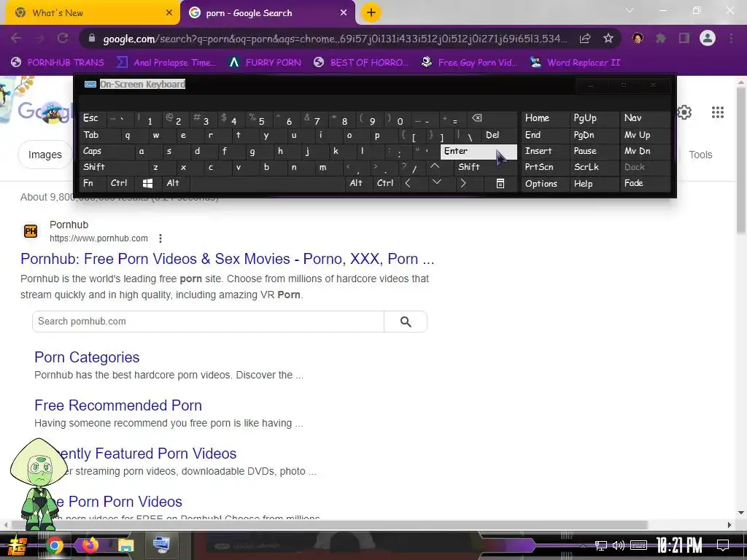Tap the down arrow key on the keyboard

436,183
